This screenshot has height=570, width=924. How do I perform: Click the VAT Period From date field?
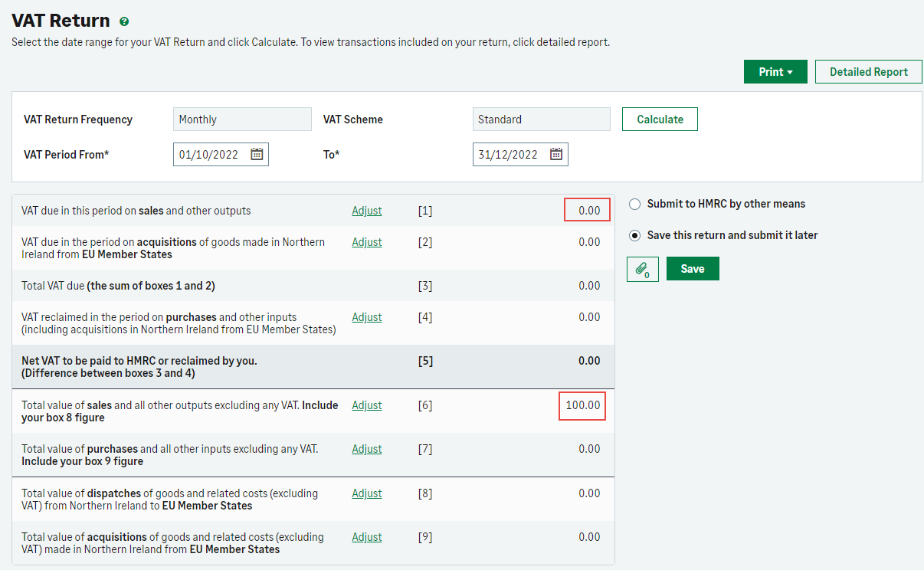click(x=209, y=155)
